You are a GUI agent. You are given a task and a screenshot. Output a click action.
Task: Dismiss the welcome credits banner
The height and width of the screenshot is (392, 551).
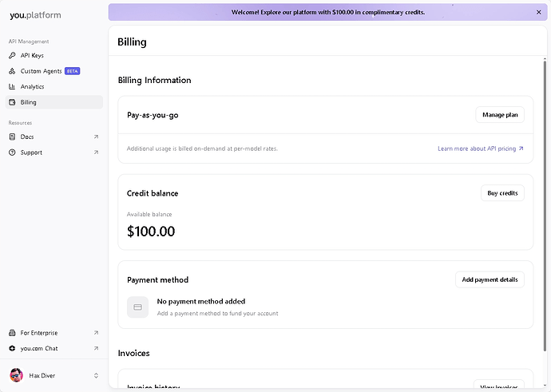(538, 12)
